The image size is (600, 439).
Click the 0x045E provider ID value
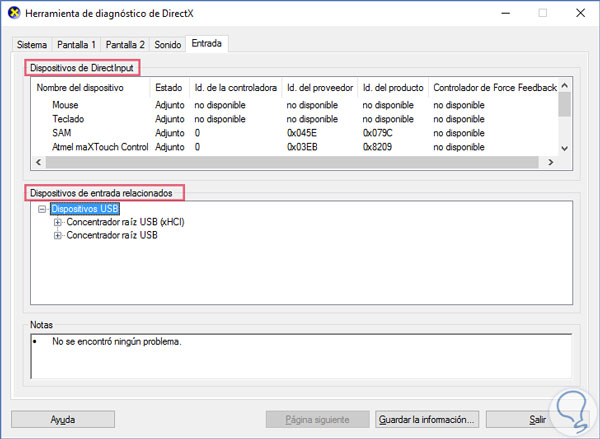tap(302, 133)
